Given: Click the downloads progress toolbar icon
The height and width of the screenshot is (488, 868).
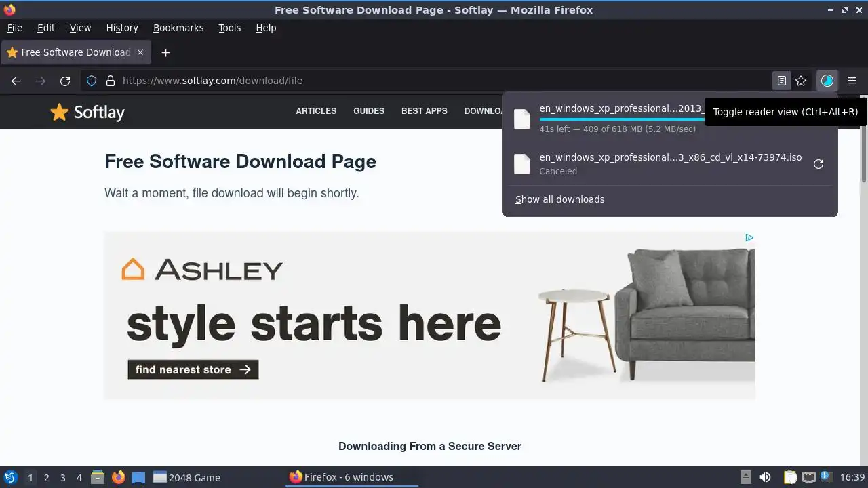Looking at the screenshot, I should (x=827, y=81).
